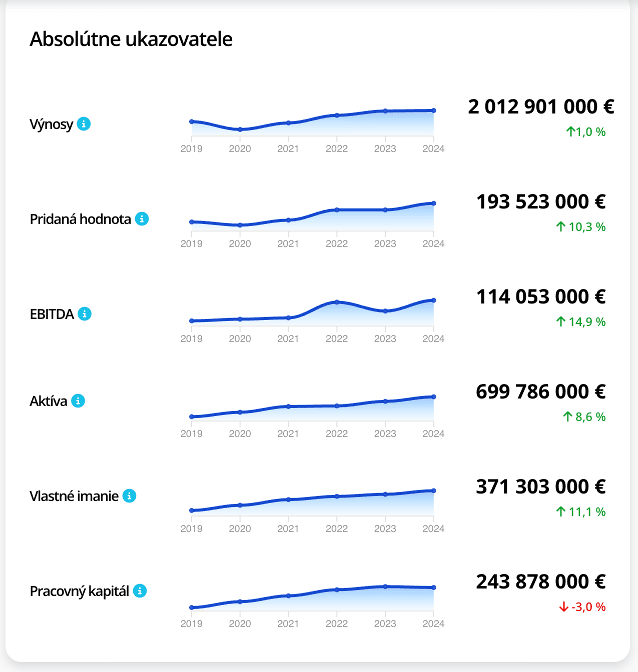Select the 2021 point on Vlastné imanie chart
638x672 pixels.
tap(288, 499)
